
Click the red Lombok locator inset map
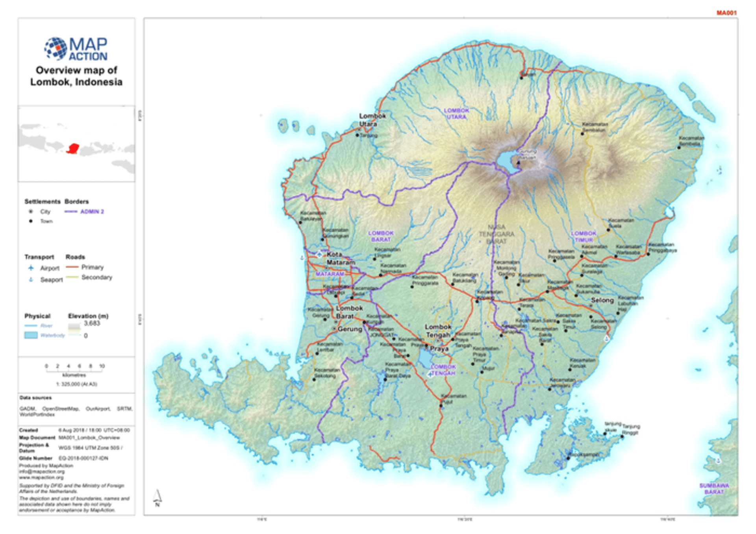tap(73, 149)
